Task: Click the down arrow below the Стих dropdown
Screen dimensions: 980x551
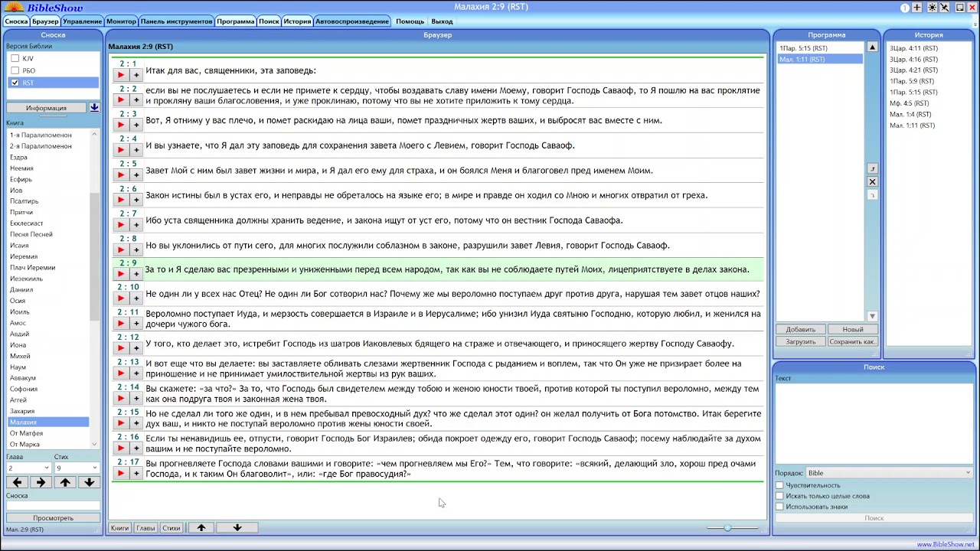Action: [x=89, y=482]
